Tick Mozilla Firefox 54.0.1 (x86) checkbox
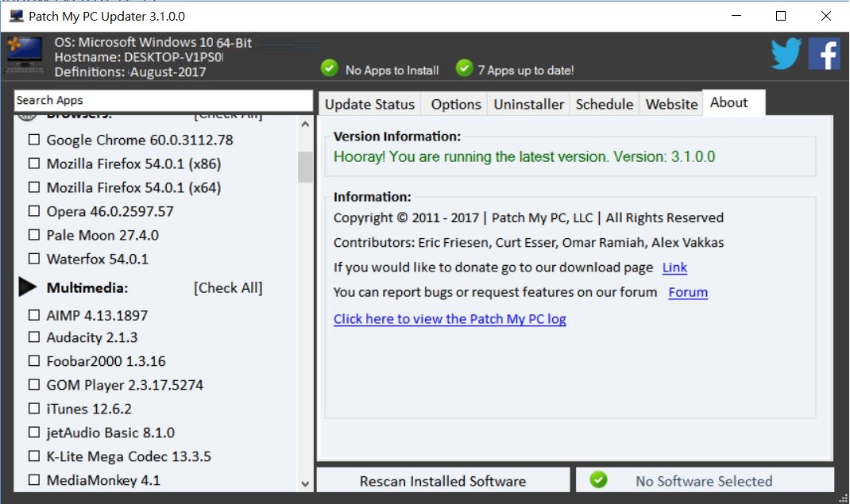This screenshot has height=504, width=850. click(34, 164)
